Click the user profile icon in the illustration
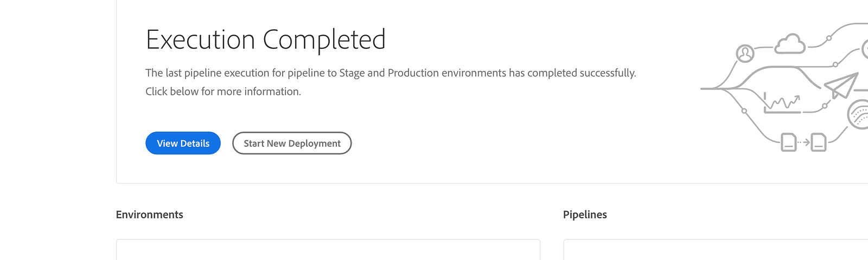868x260 pixels. pos(745,54)
